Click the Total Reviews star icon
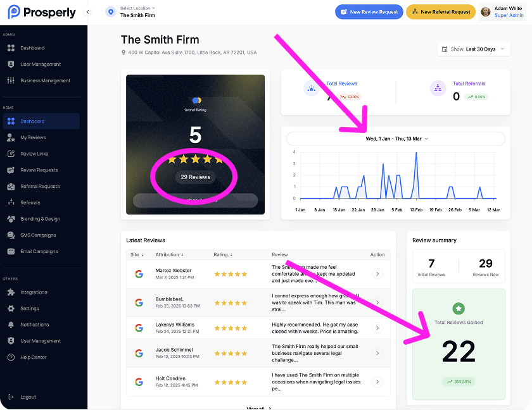Viewport: 532px width, 410px height. click(x=311, y=89)
